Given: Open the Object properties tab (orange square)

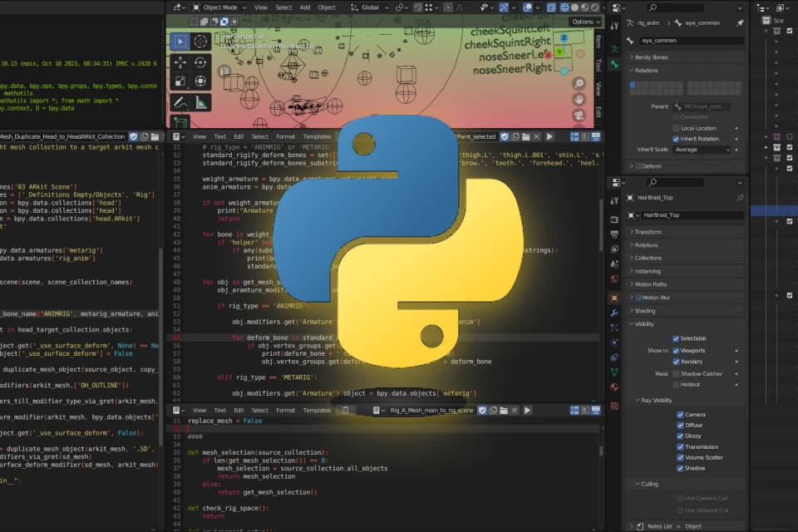Looking at the screenshot, I should [x=614, y=298].
